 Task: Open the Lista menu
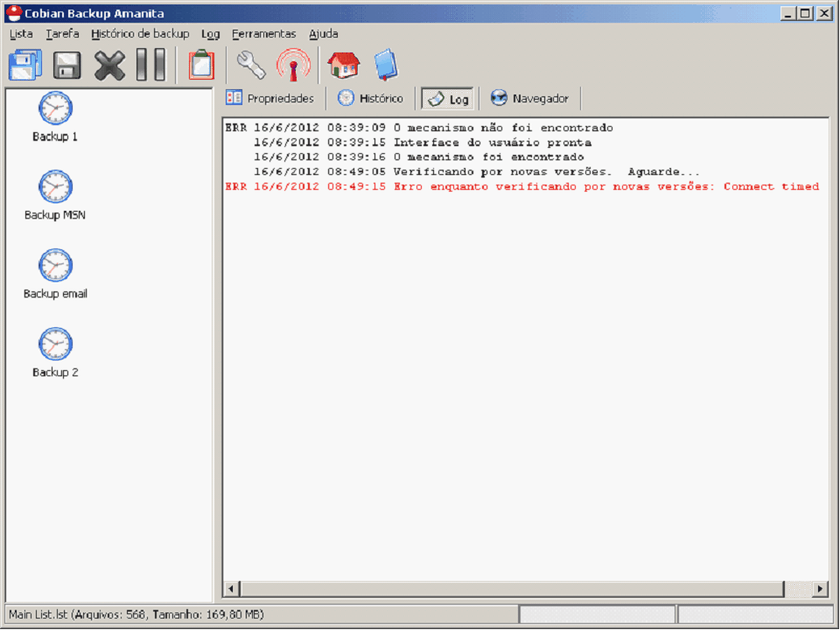click(x=21, y=34)
